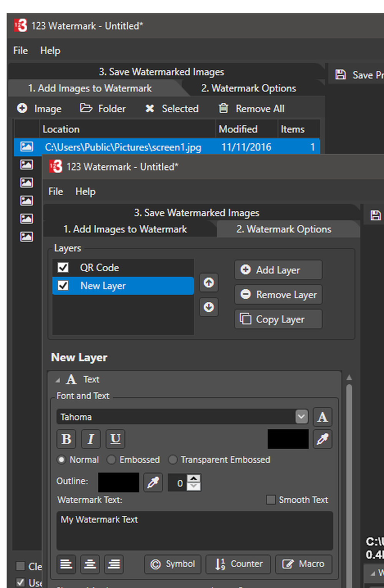Toggle the checked 'Us' checkbox in back window

point(20,583)
